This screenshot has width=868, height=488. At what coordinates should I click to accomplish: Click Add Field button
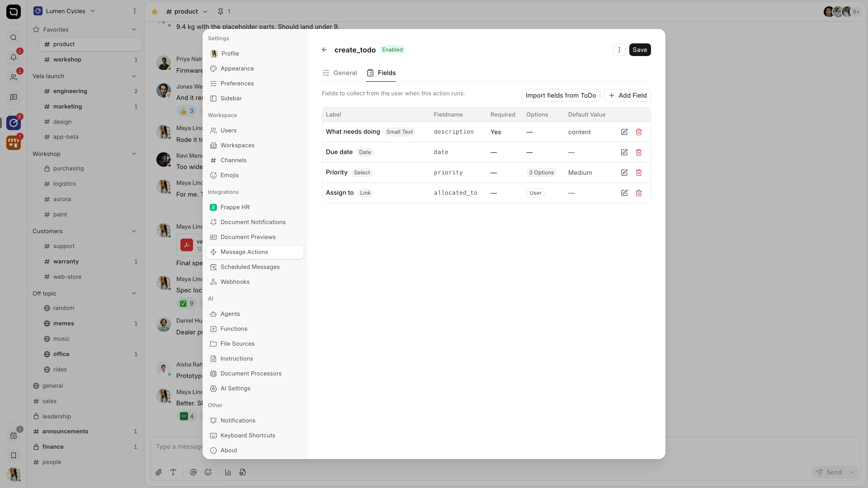(x=627, y=95)
